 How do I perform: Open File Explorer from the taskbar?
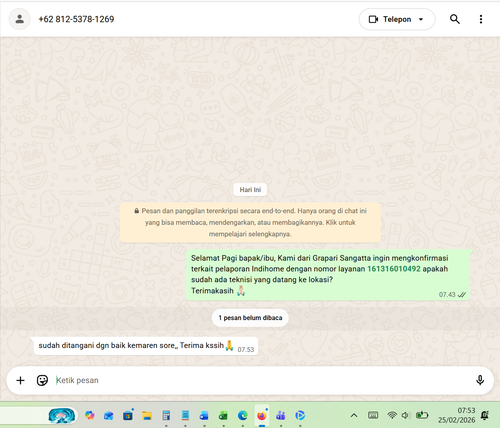tap(147, 415)
